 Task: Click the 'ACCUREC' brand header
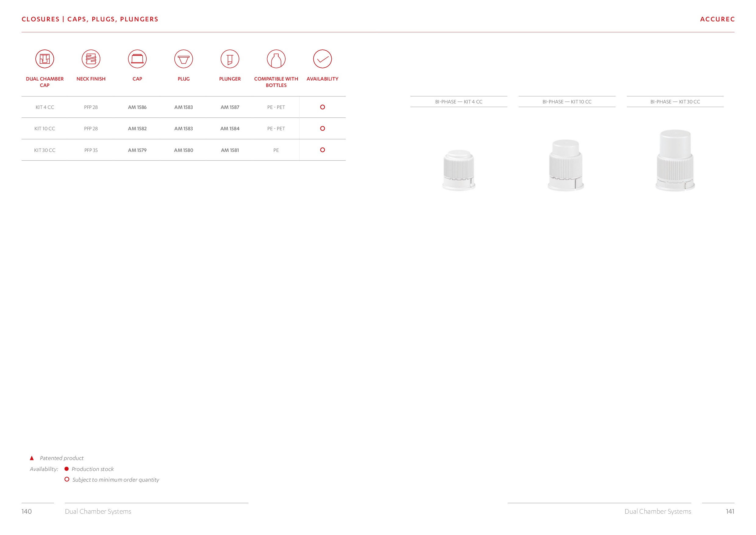717,19
